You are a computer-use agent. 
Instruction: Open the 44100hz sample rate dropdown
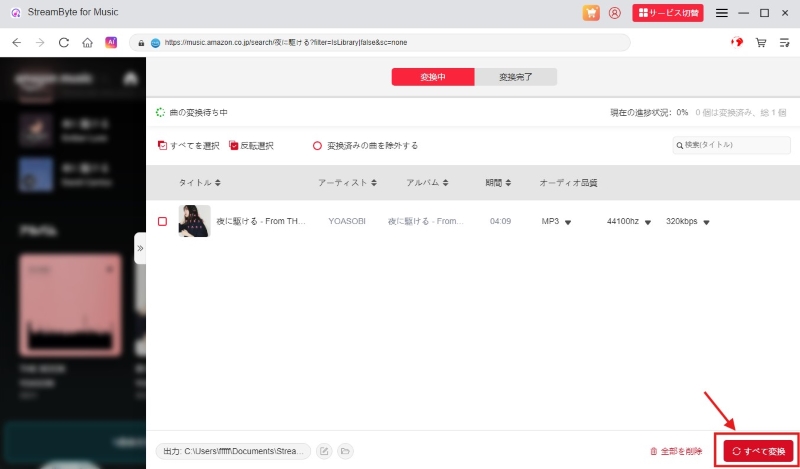pos(629,221)
